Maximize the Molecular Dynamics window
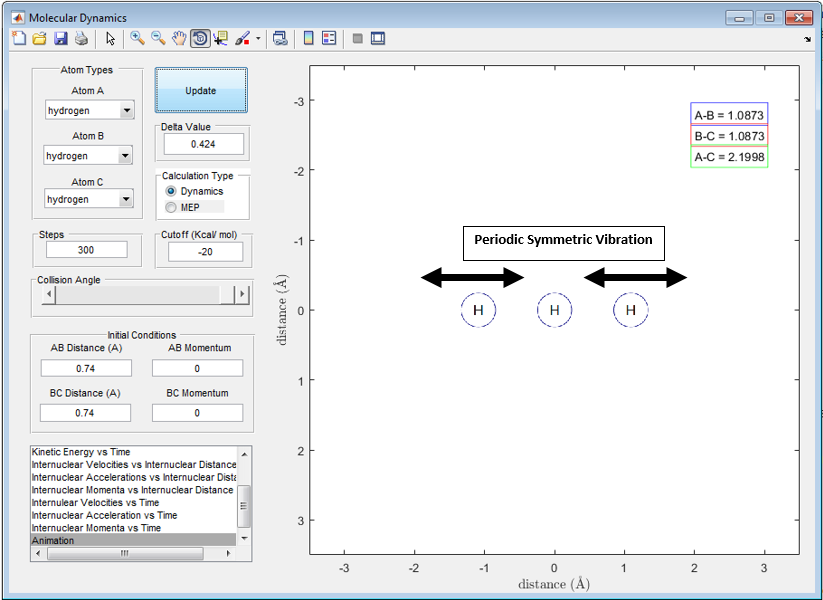This screenshot has height=600, width=823. tap(769, 18)
